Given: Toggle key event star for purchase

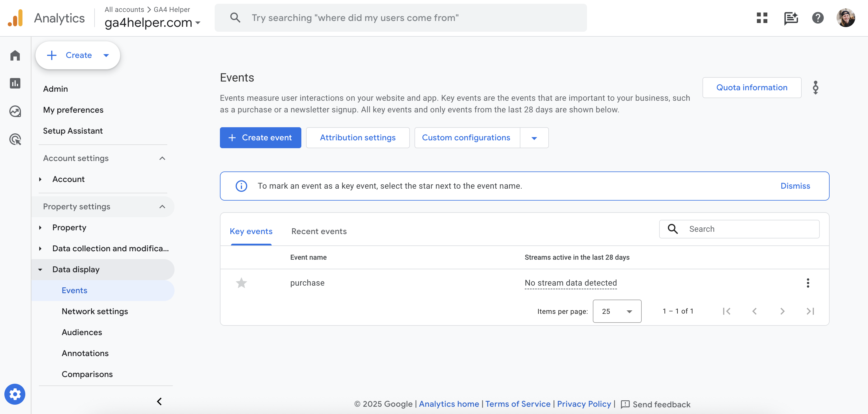Looking at the screenshot, I should 241,283.
